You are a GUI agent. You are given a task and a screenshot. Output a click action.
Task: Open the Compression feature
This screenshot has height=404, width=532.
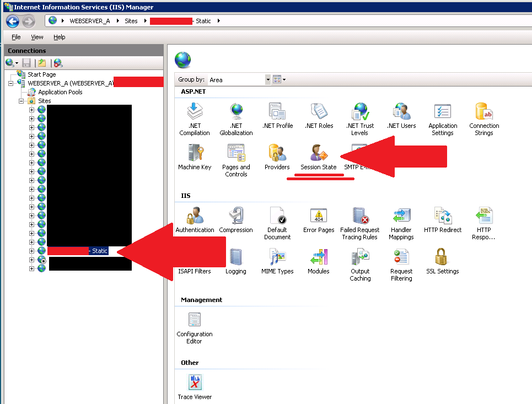pos(236,220)
